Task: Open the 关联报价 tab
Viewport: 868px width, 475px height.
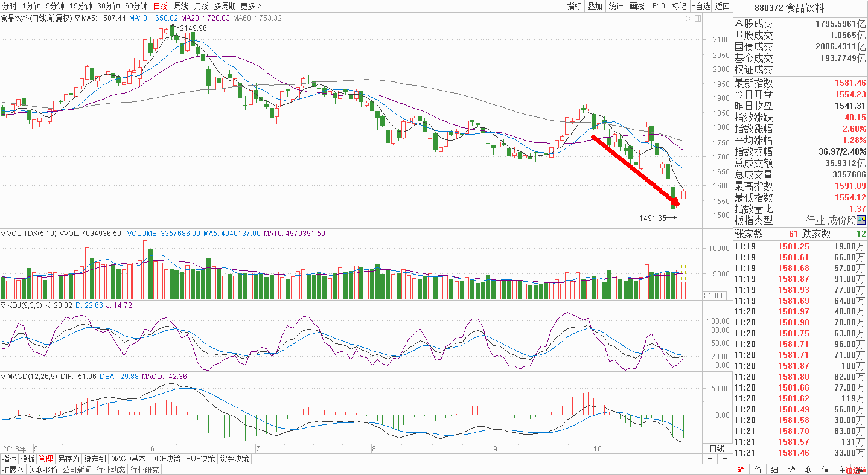Action: click(x=42, y=470)
